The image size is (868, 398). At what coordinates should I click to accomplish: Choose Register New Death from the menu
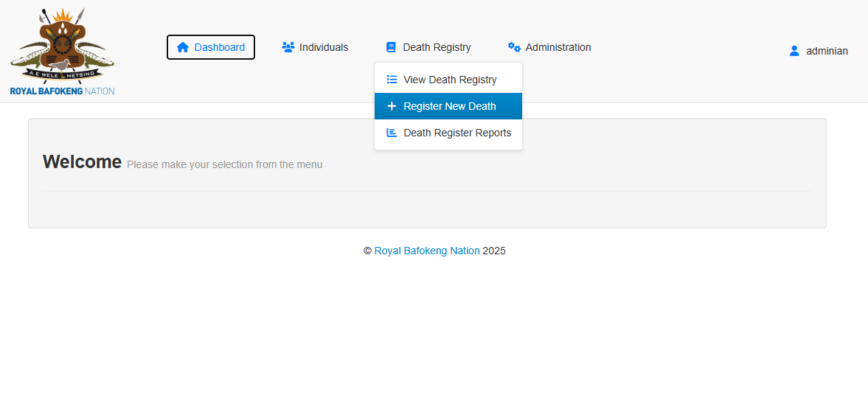pos(450,106)
